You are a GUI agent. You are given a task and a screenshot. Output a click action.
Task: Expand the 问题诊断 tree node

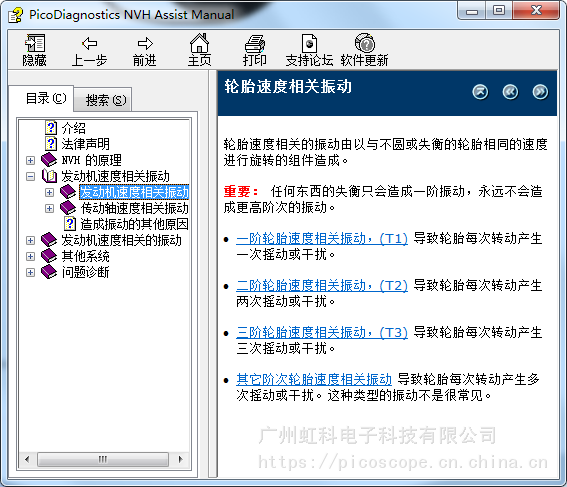tap(30, 272)
